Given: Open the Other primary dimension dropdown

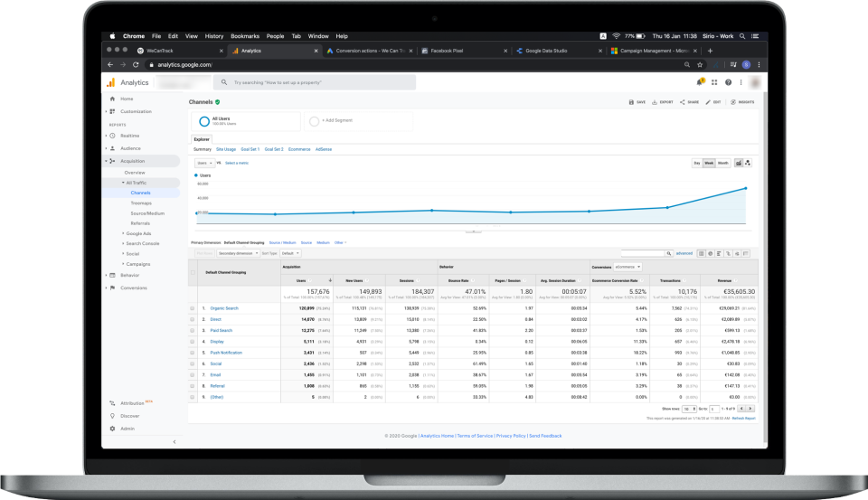Looking at the screenshot, I should (340, 242).
